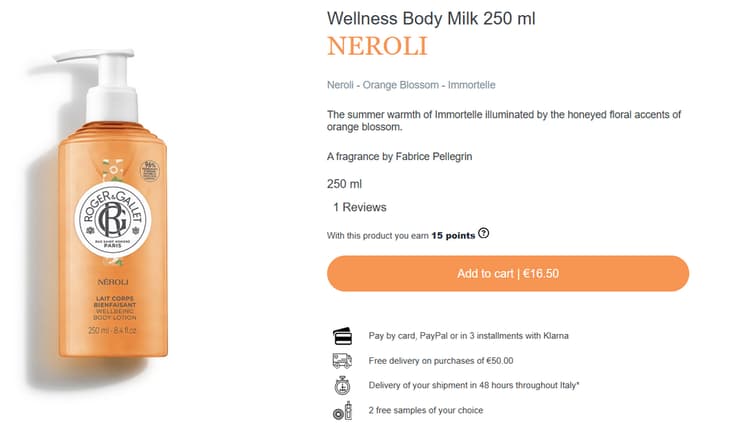The width and height of the screenshot is (740, 433).
Task: Click the 48-hour delivery stopwatch icon
Action: pos(342,385)
